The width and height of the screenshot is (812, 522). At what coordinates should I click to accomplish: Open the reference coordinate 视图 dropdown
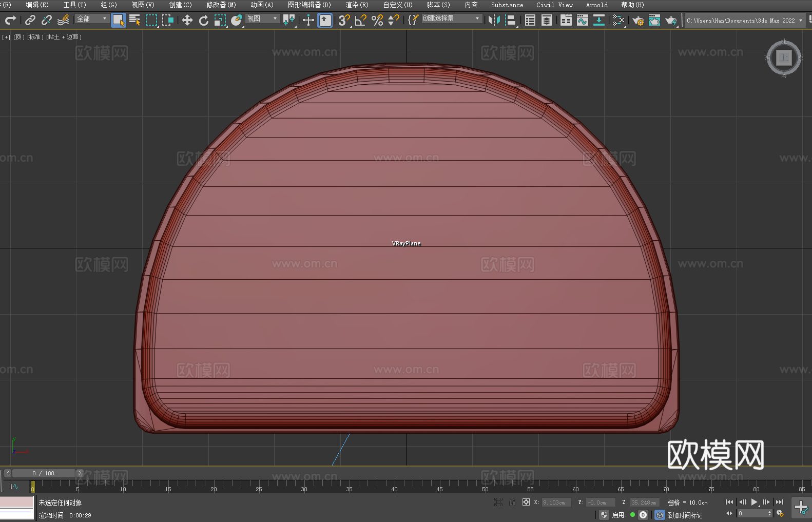point(262,18)
